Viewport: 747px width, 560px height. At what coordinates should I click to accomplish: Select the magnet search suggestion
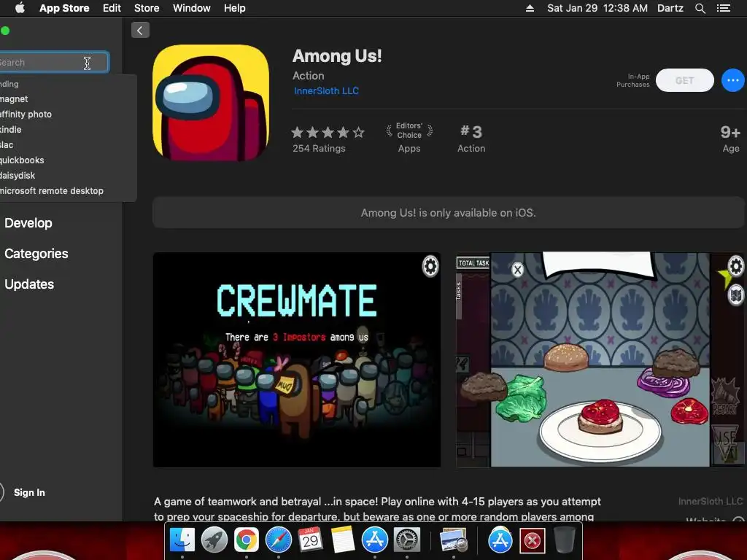[15, 99]
